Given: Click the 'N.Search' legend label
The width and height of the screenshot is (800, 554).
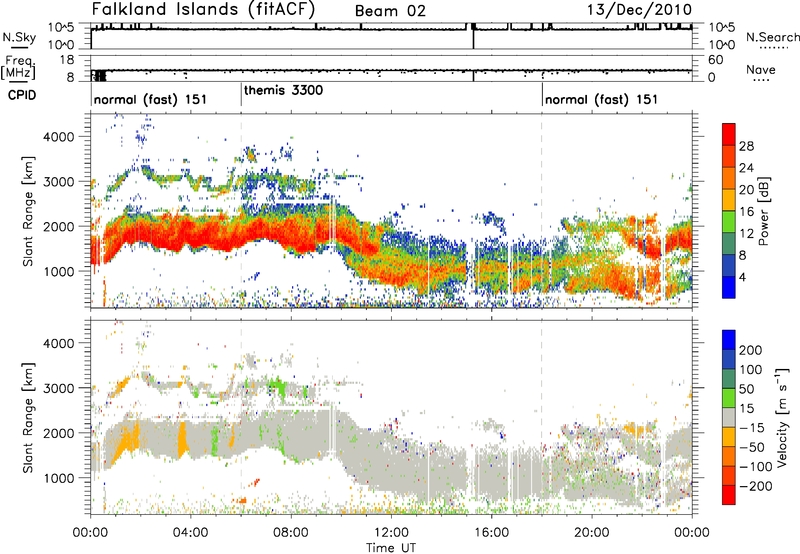Looking at the screenshot, I should pyautogui.click(x=772, y=37).
